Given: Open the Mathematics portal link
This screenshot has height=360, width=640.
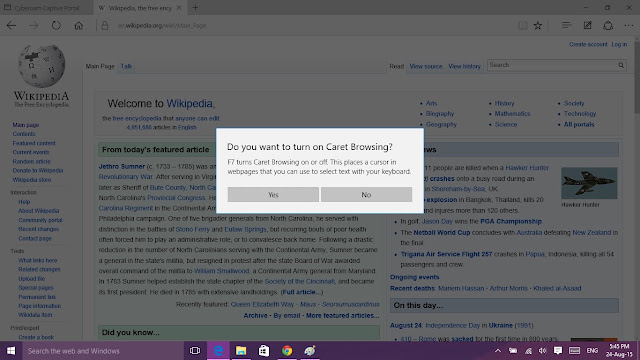Looking at the screenshot, I should coord(512,114).
